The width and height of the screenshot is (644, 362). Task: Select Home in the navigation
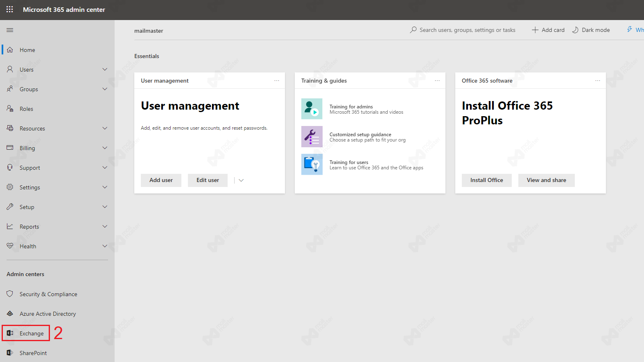[57, 50]
